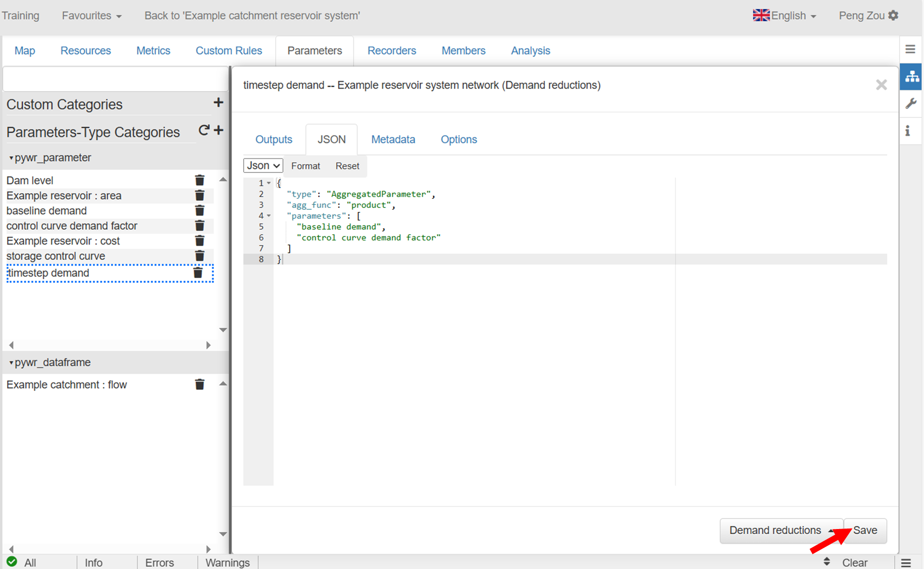Show the info sidebar panel
924x569 pixels.
(x=908, y=131)
